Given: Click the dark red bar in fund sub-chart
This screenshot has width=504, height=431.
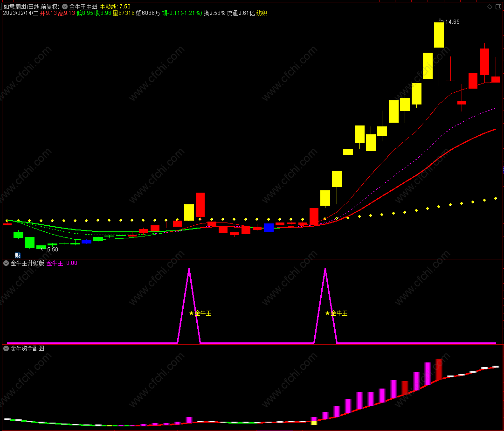Looking at the screenshot, I should 439,369.
